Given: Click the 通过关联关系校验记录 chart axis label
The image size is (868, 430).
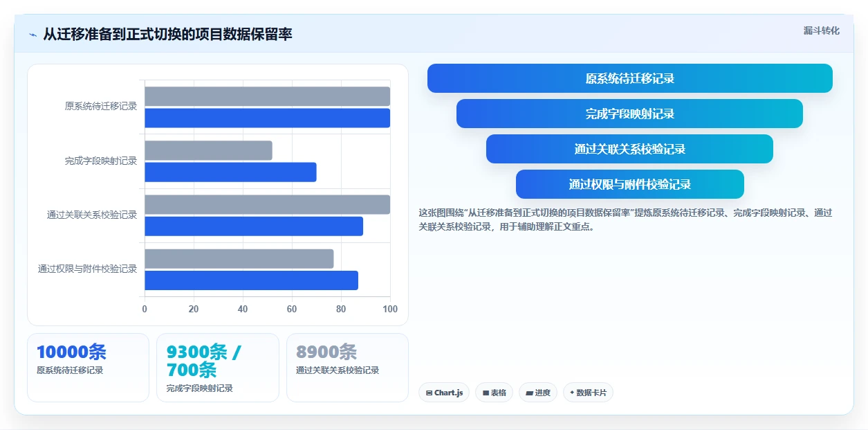Looking at the screenshot, I should click(92, 215).
